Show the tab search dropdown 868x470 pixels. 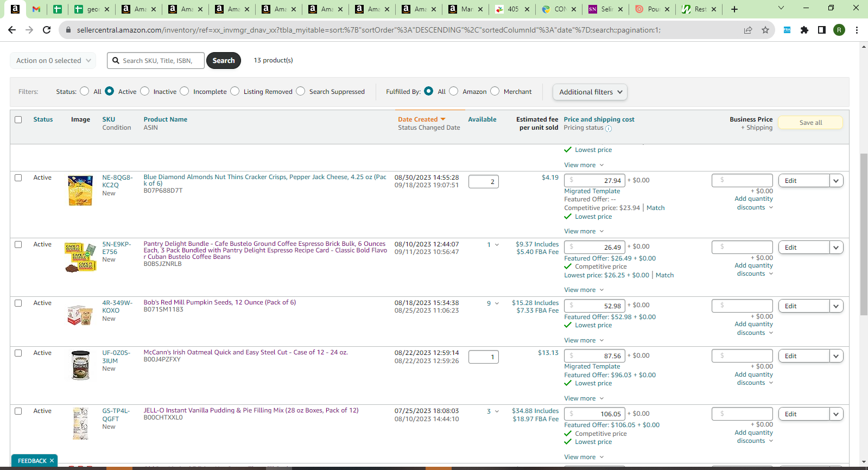click(781, 8)
